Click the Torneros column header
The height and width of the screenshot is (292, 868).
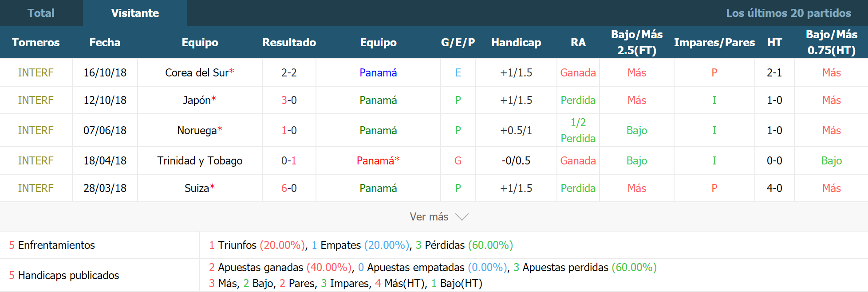[x=36, y=42]
